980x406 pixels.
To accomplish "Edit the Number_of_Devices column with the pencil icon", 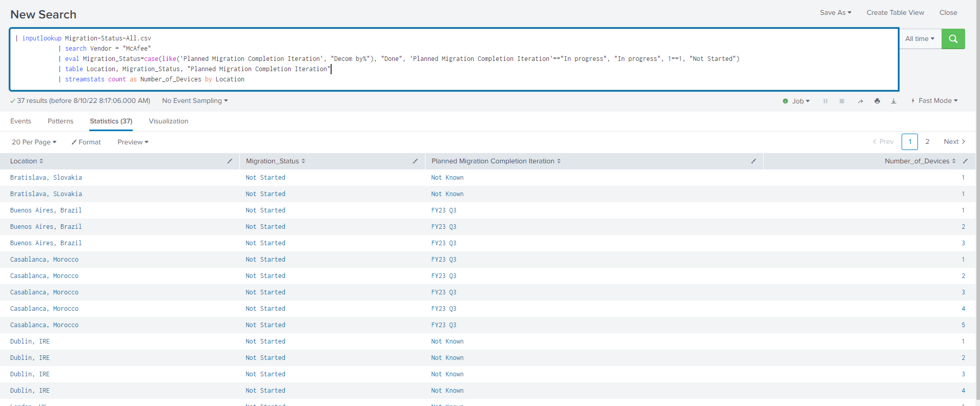I will click(965, 161).
